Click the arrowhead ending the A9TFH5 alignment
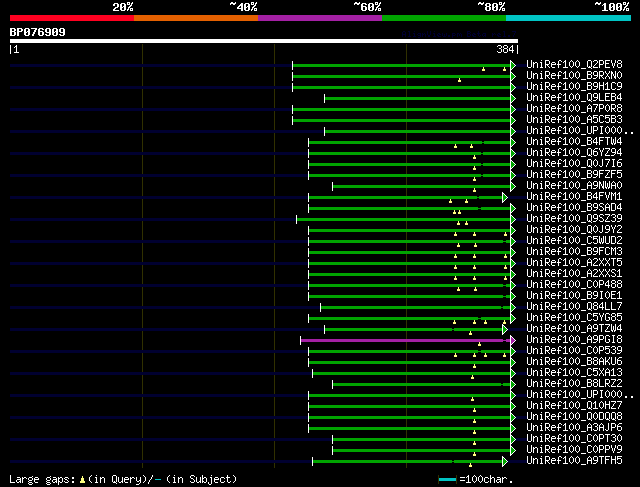Image resolution: width=640 pixels, height=487 pixels. coord(505,462)
